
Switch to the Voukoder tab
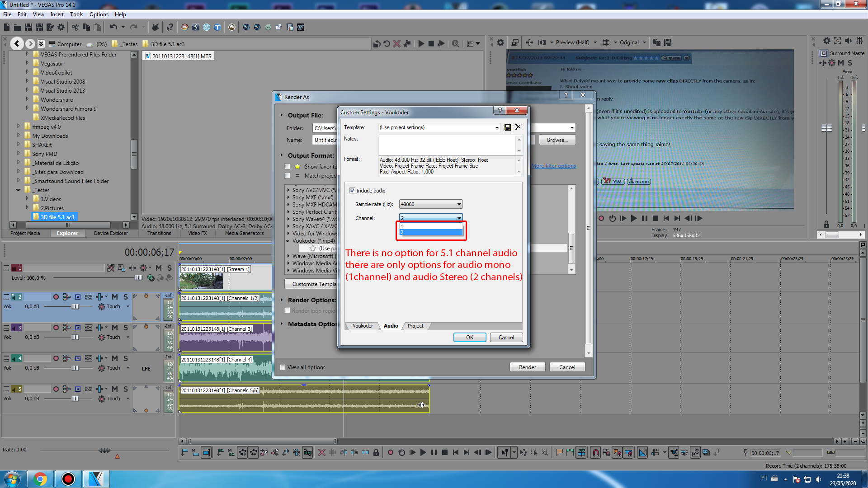click(363, 326)
